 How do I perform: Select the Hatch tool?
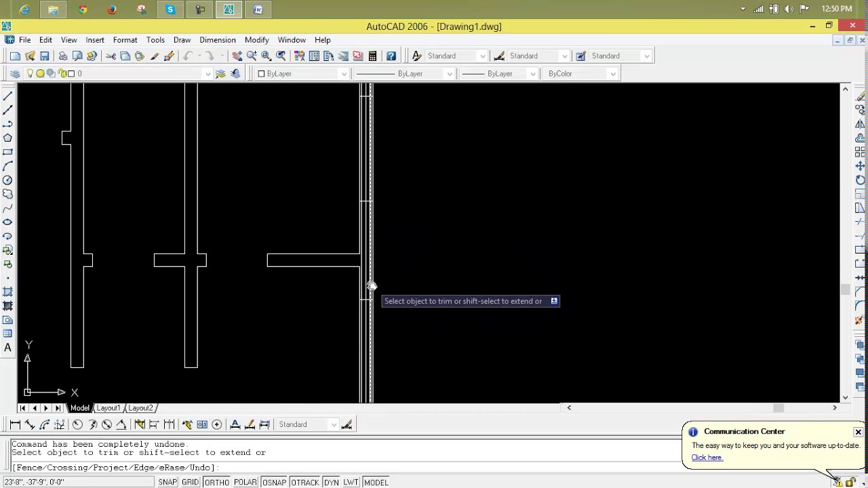point(7,291)
